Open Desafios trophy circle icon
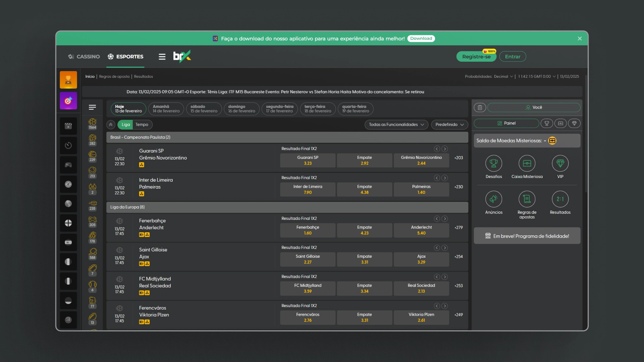The height and width of the screenshot is (362, 644). click(494, 163)
